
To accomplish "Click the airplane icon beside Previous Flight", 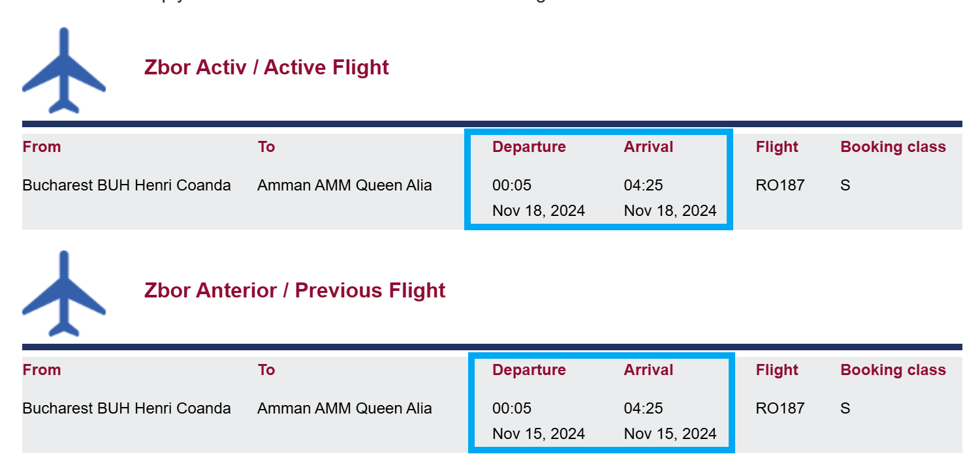I will 63,294.
